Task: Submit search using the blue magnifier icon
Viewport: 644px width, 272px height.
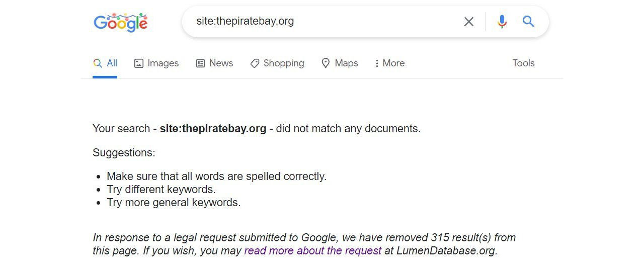Action: click(528, 21)
